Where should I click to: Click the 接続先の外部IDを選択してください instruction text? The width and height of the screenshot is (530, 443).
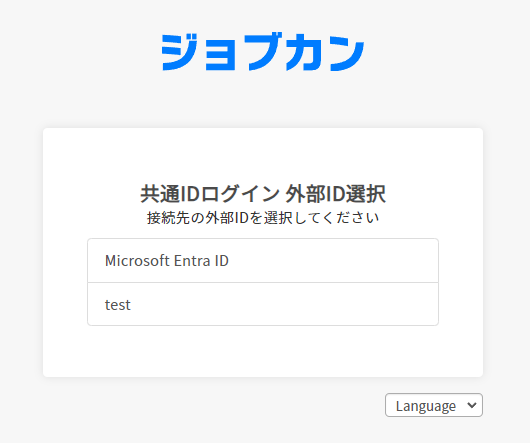[x=263, y=218]
